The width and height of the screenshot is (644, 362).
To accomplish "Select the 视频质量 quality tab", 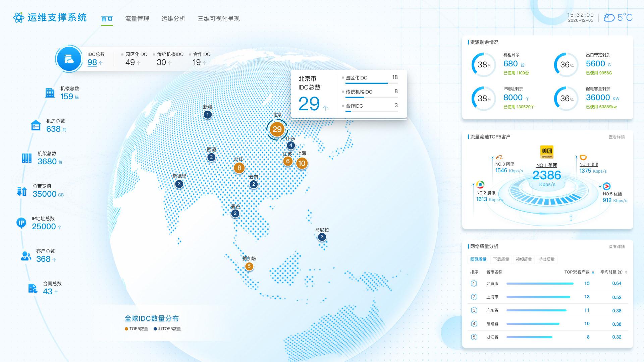I will [524, 259].
